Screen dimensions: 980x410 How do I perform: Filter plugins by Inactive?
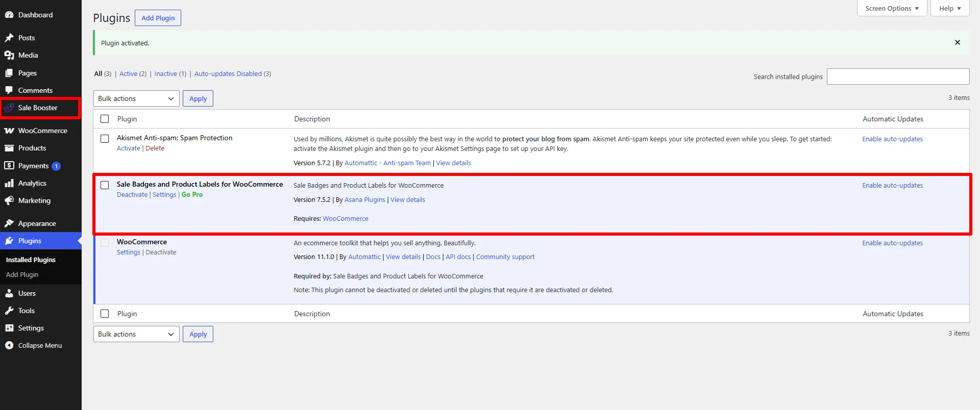click(166, 73)
